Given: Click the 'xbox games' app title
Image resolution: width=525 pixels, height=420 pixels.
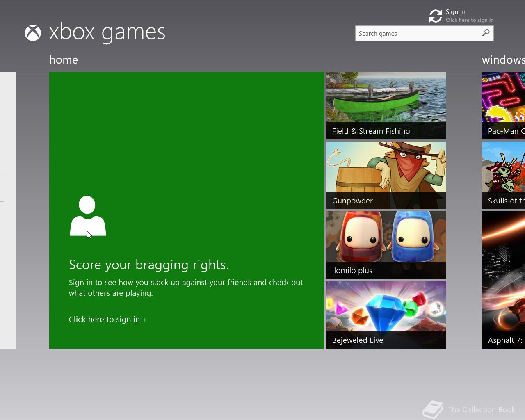Looking at the screenshot, I should (x=107, y=32).
